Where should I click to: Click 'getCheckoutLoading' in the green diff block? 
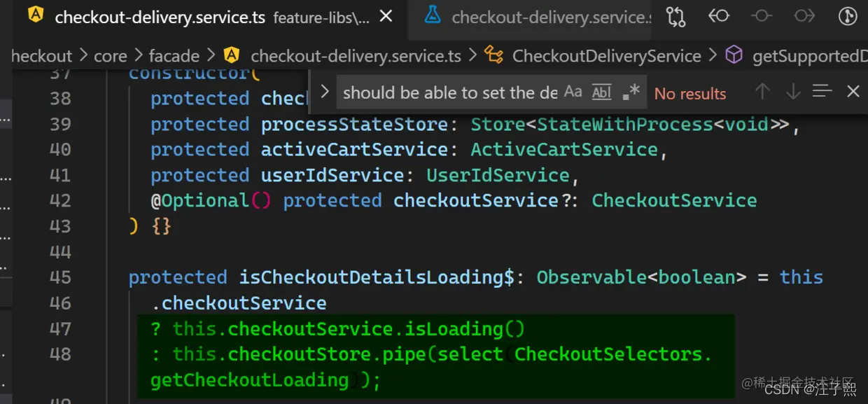click(249, 379)
